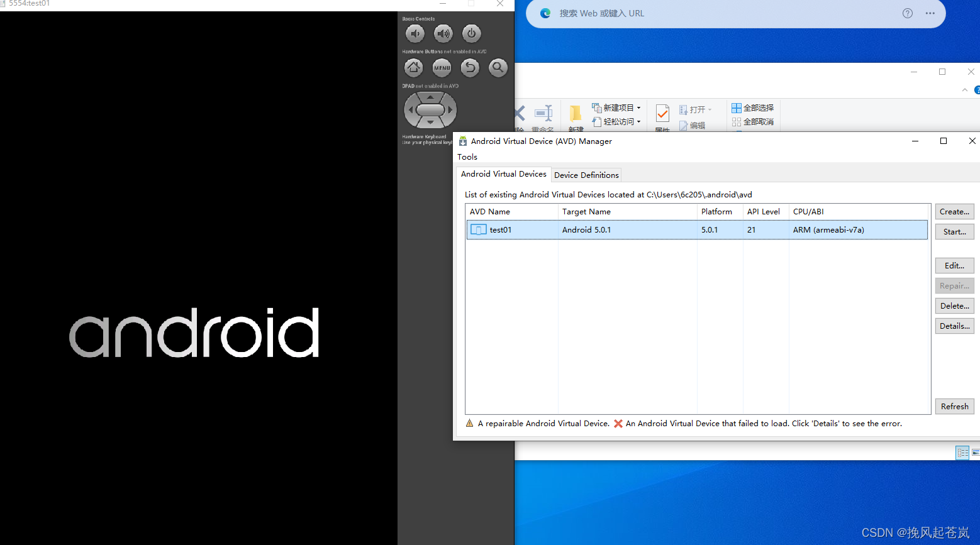The image size is (980, 545).
Task: Raise emulator volume with the volume up button
Action: pos(443,33)
